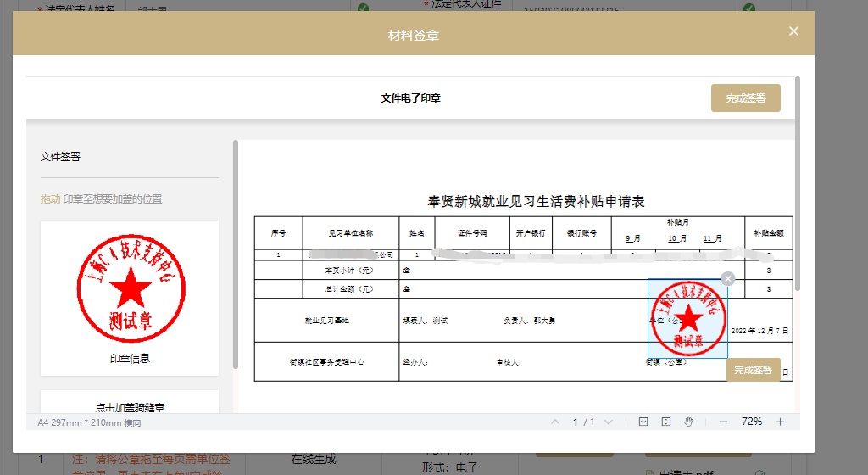
Task: Click 点击加盖骑缝章 option
Action: pos(130,407)
